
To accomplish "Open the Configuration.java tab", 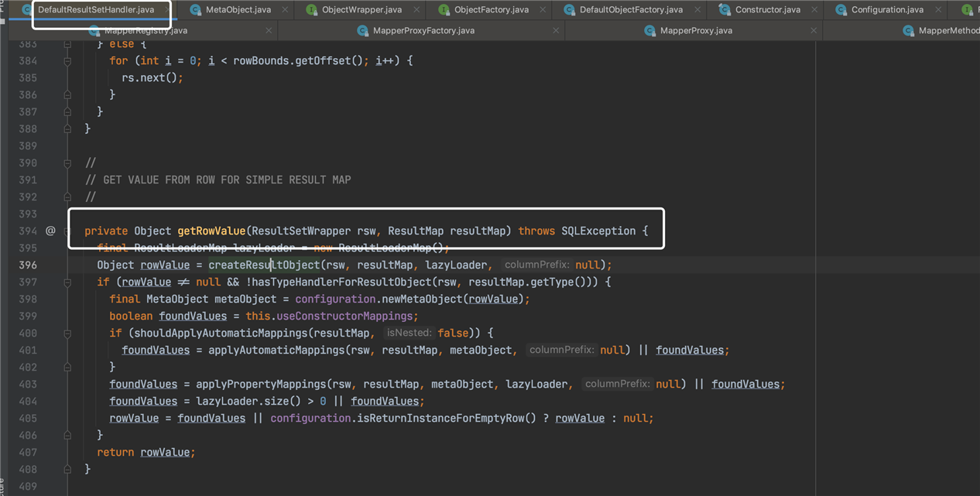I will point(887,9).
